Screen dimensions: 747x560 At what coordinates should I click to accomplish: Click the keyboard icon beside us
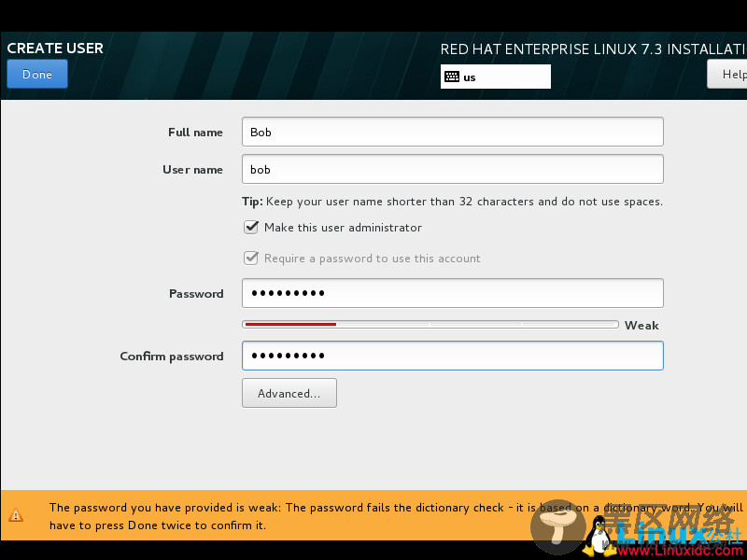pos(452,77)
